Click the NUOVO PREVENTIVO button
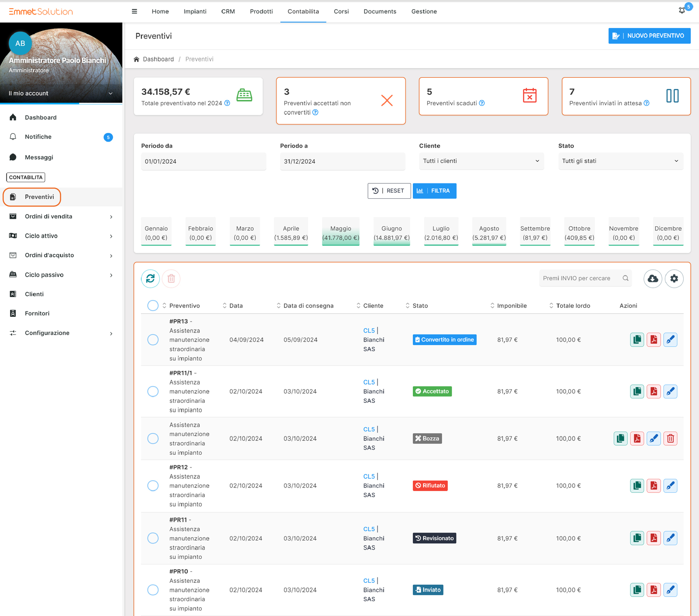 (649, 36)
